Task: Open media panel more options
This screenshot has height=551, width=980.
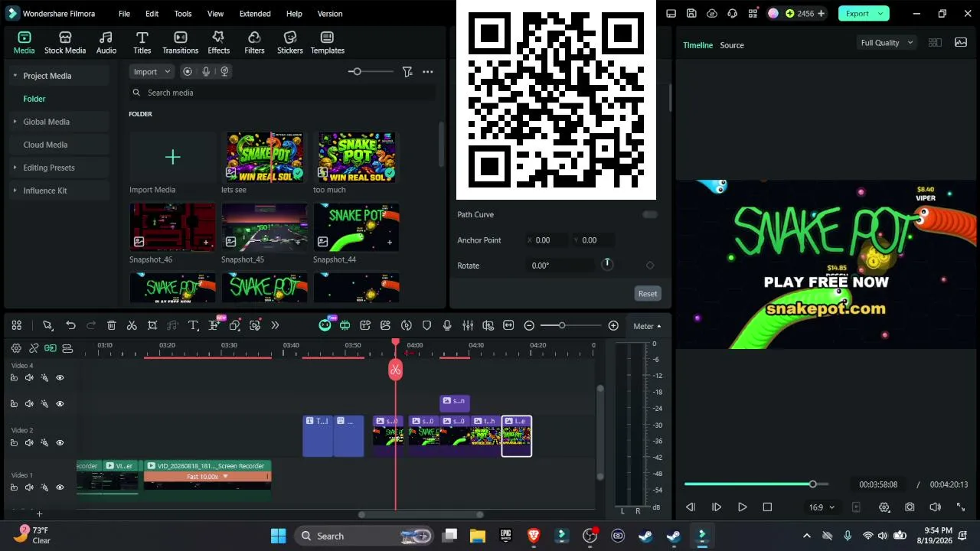Action: [x=428, y=72]
